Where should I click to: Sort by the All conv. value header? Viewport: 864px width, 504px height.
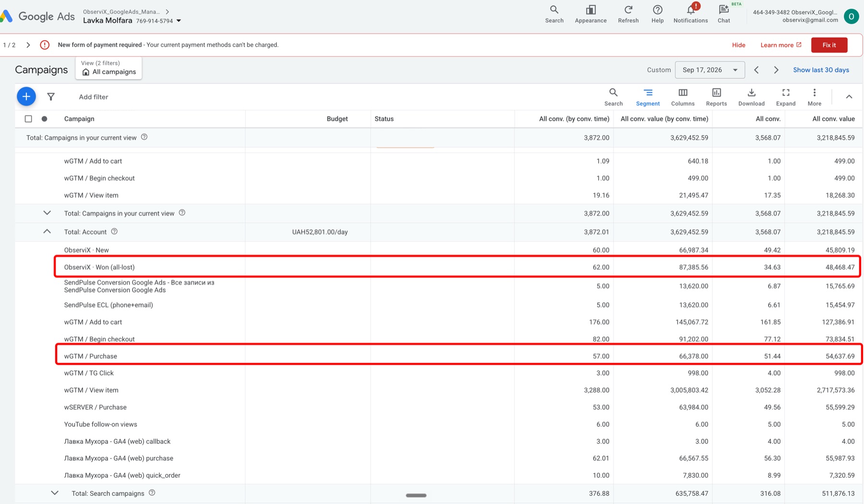click(x=833, y=119)
